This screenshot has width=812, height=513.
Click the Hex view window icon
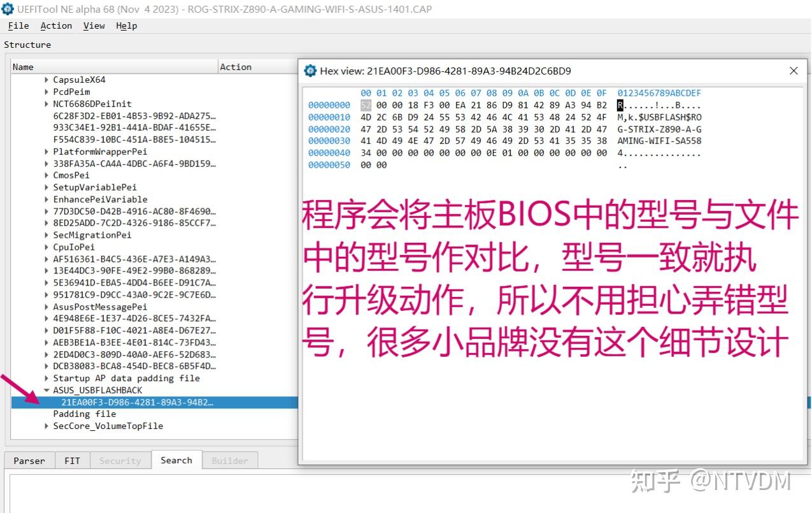(310, 71)
